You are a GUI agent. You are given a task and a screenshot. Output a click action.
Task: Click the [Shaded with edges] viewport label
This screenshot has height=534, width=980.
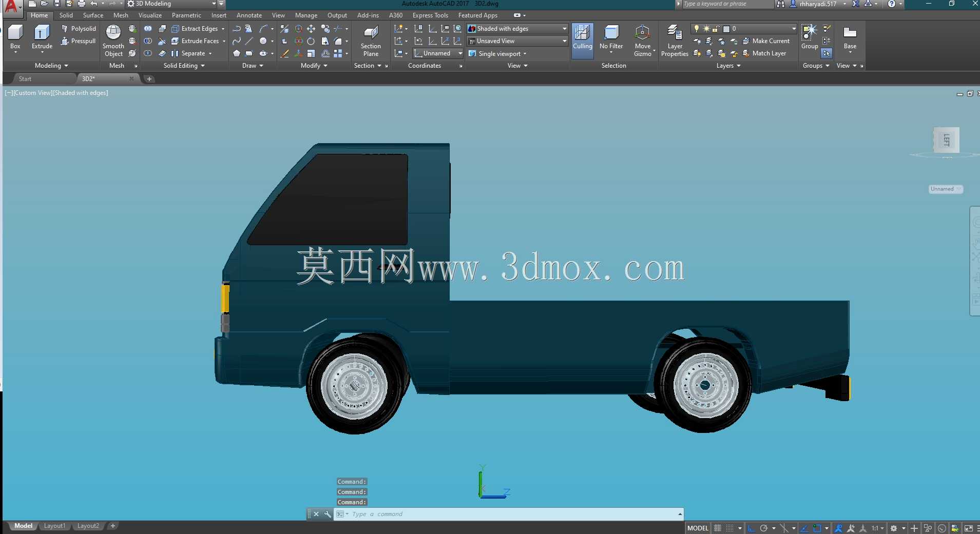click(x=80, y=93)
